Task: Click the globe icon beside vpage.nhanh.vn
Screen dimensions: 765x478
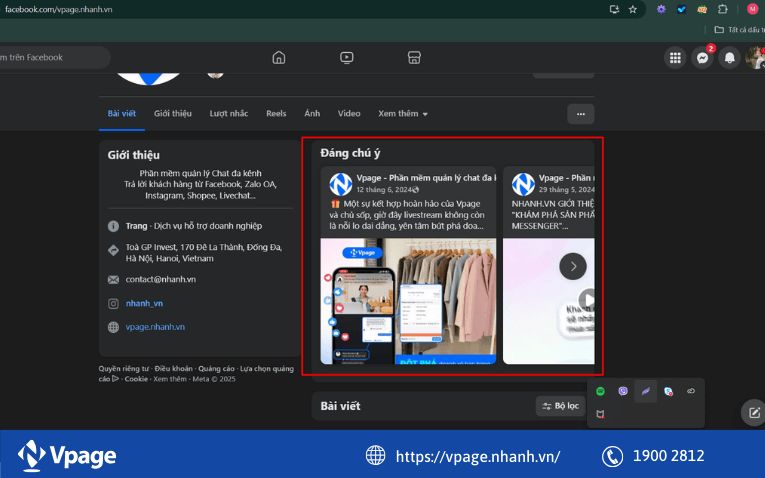Action: [x=113, y=327]
